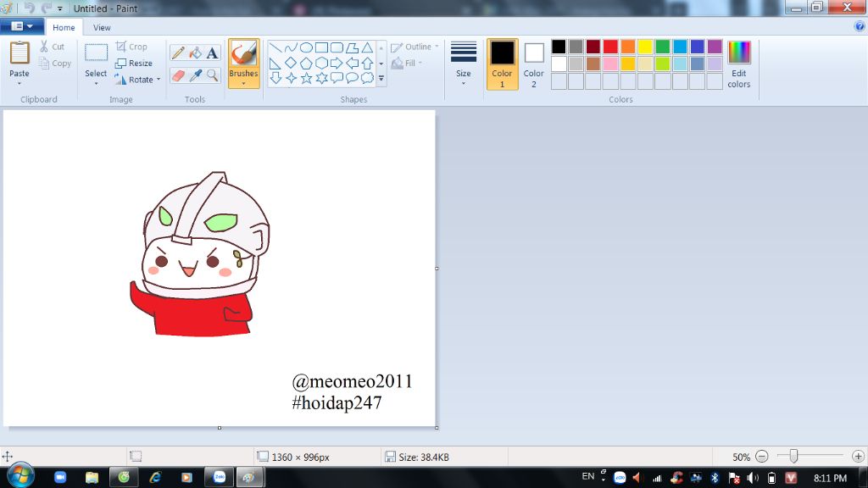Click the Brushes tool icon

(243, 53)
